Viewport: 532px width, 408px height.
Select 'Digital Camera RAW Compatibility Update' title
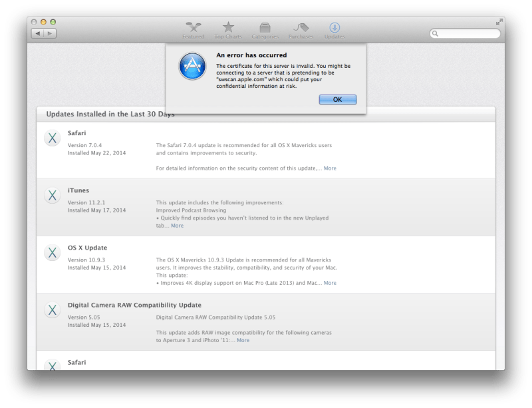pos(134,305)
